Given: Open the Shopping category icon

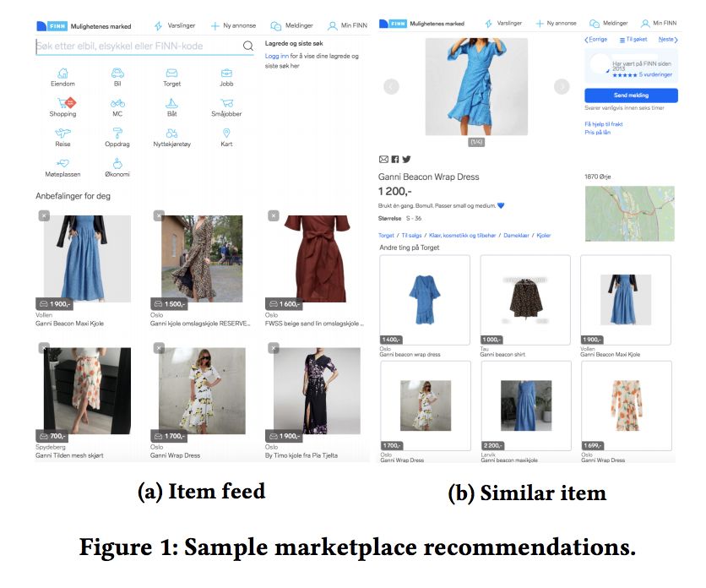Looking at the screenshot, I should pyautogui.click(x=66, y=103).
